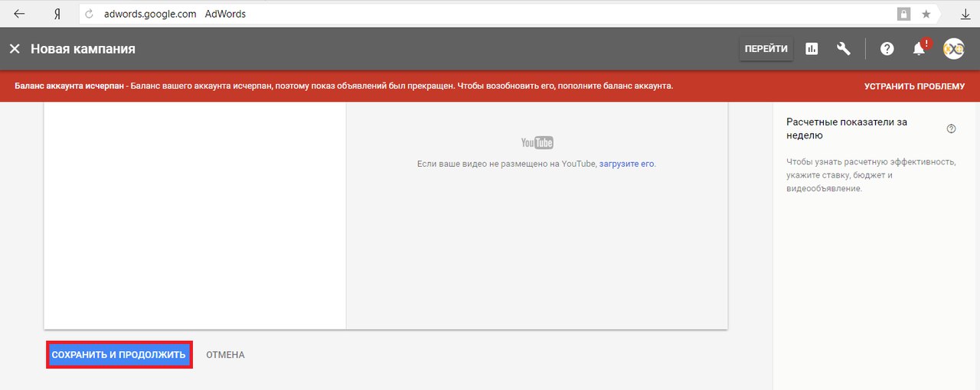Click the AdWords page title in address bar
The width and height of the screenshot is (980, 390).
pyautogui.click(x=225, y=14)
